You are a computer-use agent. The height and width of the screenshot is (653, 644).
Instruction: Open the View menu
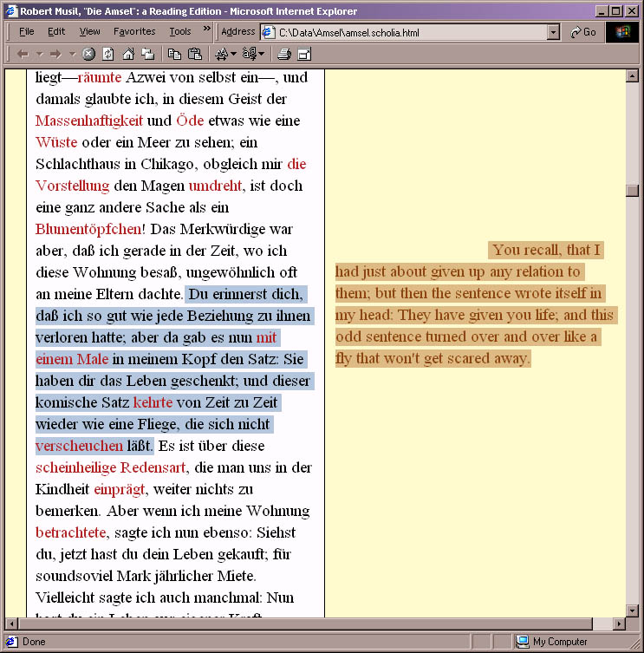[89, 31]
